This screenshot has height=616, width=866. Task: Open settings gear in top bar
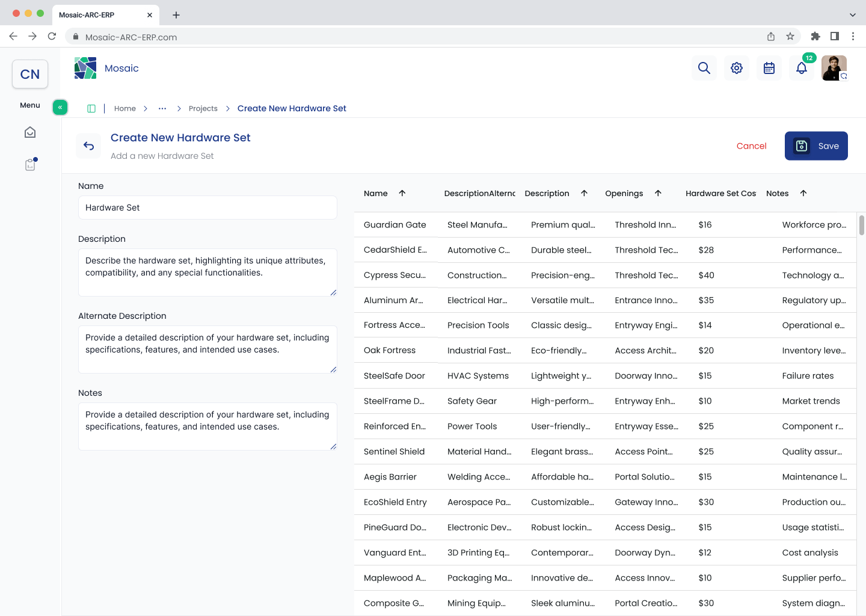point(737,68)
